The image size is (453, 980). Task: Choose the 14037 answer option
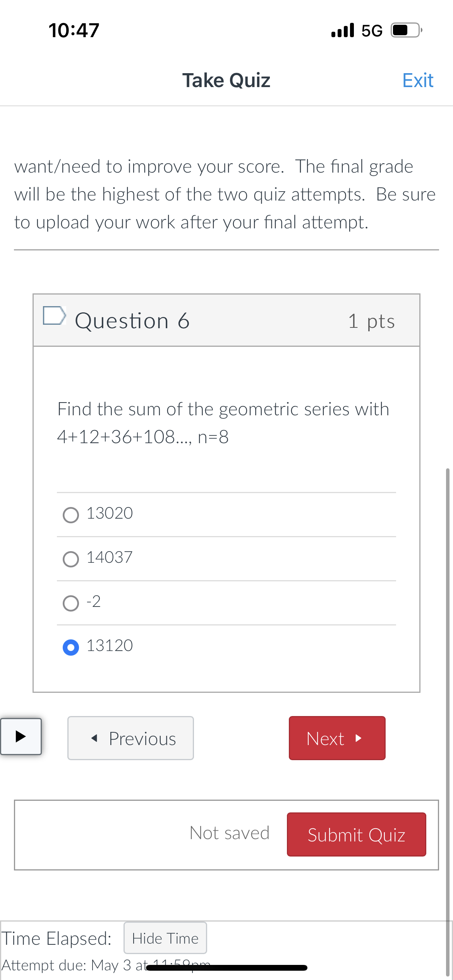(x=71, y=559)
